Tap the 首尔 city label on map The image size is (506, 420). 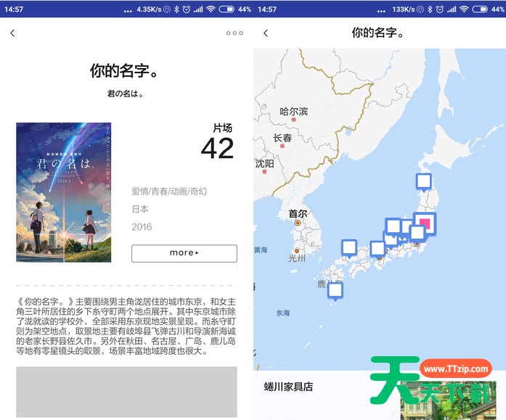[x=298, y=214]
